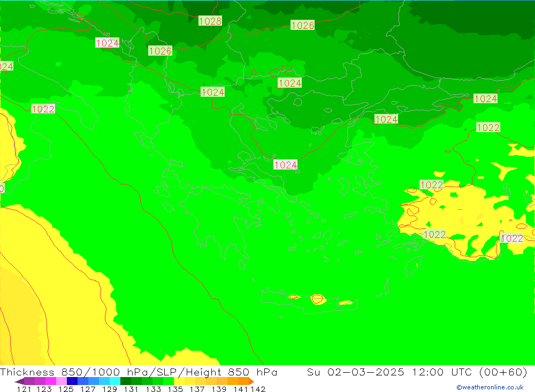Click the legend value 137
The height and width of the screenshot is (392, 535).
pyautogui.click(x=197, y=389)
